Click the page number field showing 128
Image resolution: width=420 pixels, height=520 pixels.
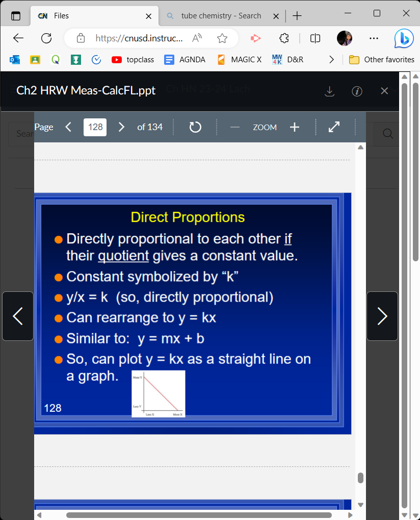click(x=95, y=127)
